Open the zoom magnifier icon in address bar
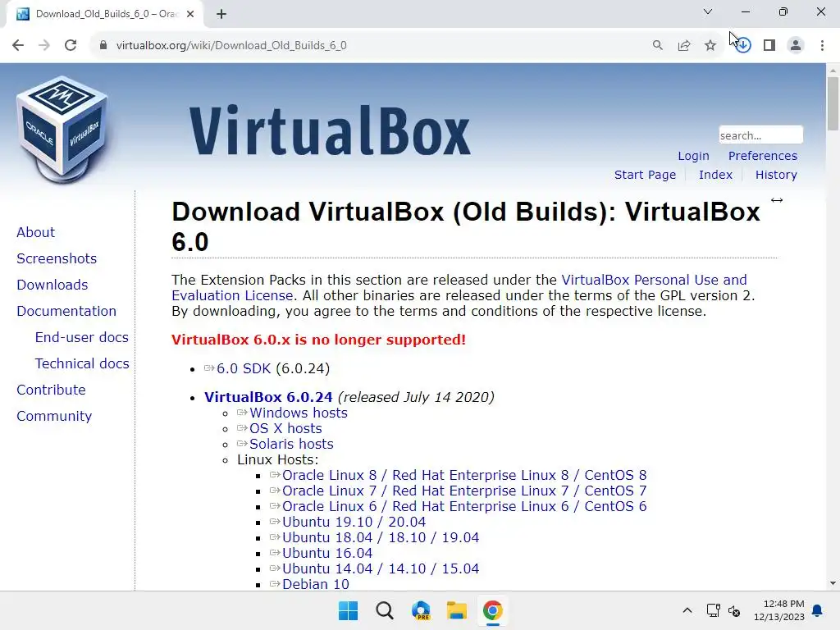The image size is (840, 630). point(657,46)
